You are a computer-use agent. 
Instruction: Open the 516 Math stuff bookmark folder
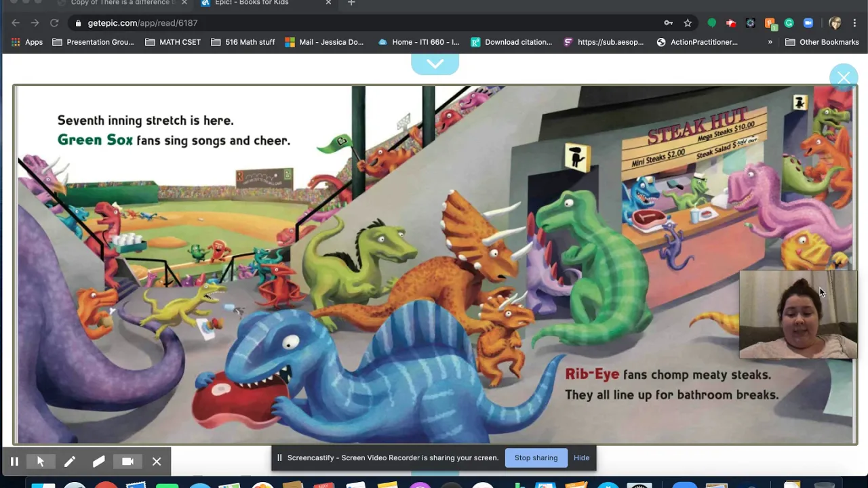pos(243,42)
